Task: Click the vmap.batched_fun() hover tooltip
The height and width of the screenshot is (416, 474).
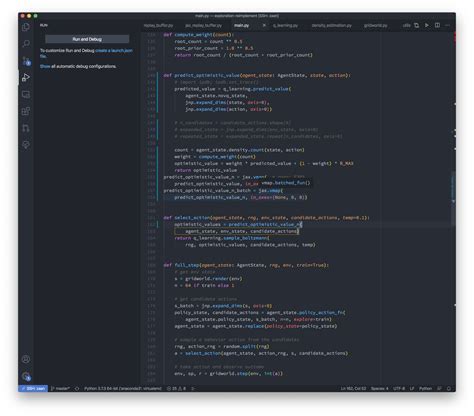Action: tap(285, 183)
